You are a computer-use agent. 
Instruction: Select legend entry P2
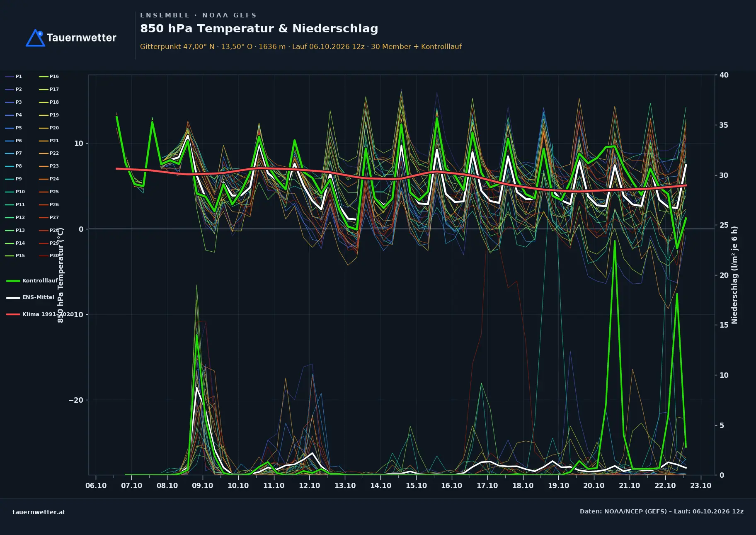14,90
